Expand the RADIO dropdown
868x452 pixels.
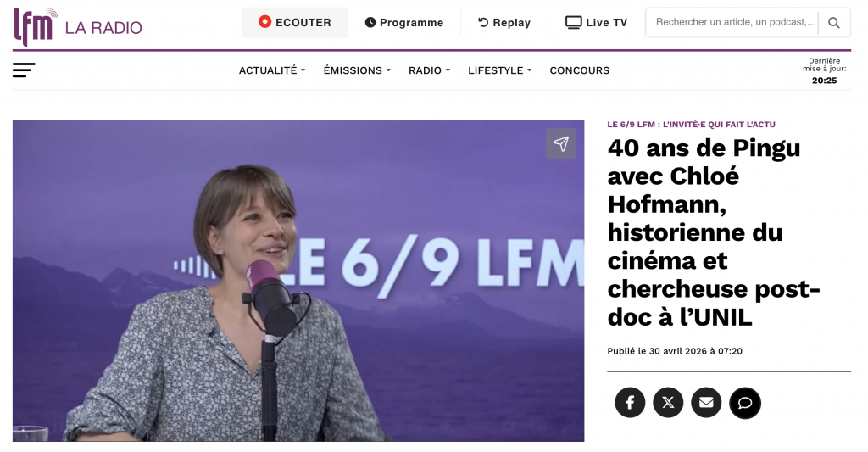429,70
